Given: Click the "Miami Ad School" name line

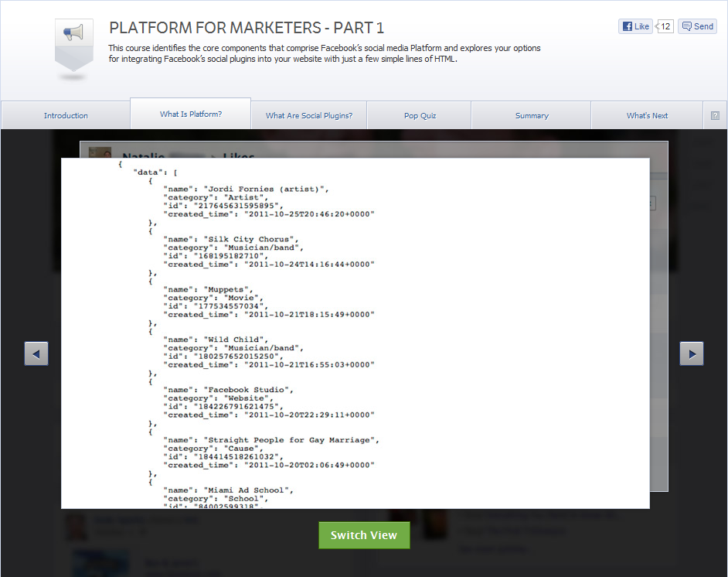Looking at the screenshot, I should pos(228,490).
